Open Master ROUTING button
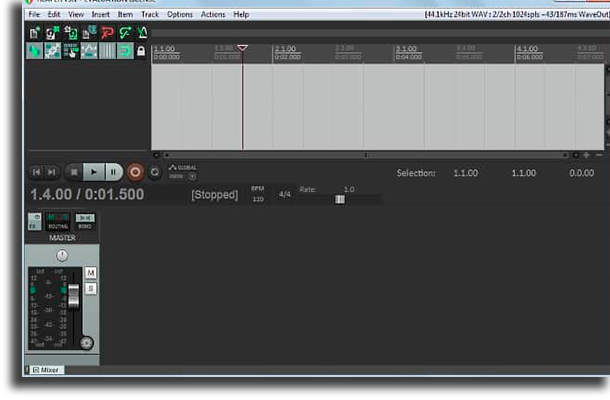 58,221
